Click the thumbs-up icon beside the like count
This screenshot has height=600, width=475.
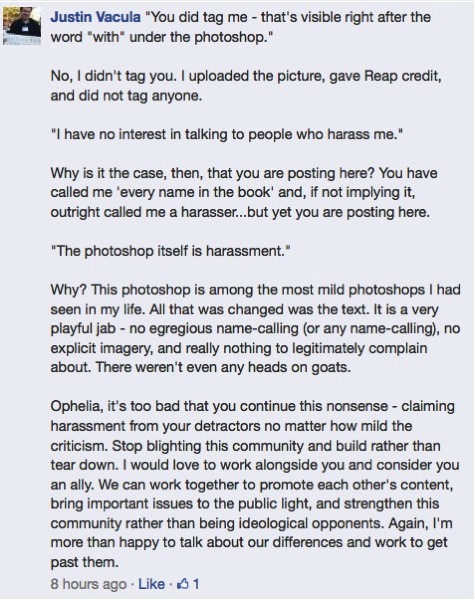[x=183, y=584]
